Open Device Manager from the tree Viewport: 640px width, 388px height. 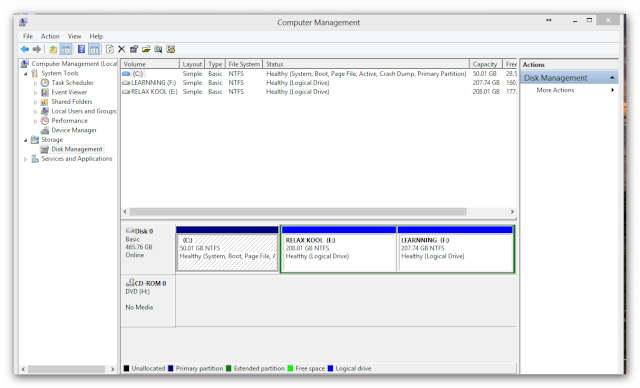74,130
